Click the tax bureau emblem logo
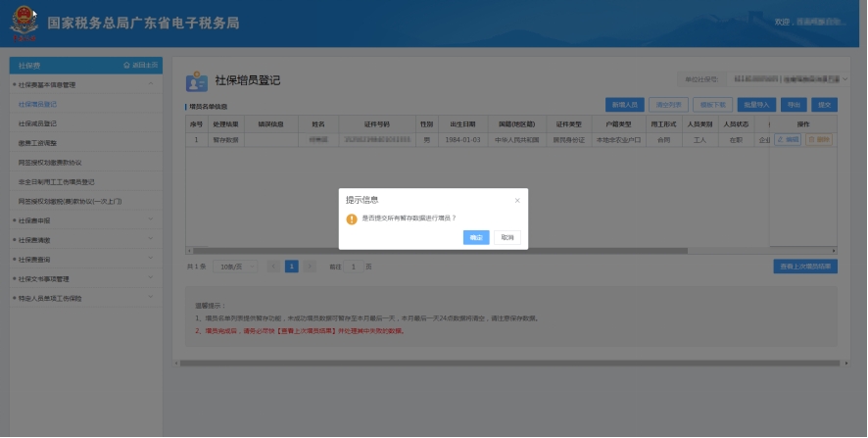Viewport: 868px width, 438px height. click(x=20, y=24)
